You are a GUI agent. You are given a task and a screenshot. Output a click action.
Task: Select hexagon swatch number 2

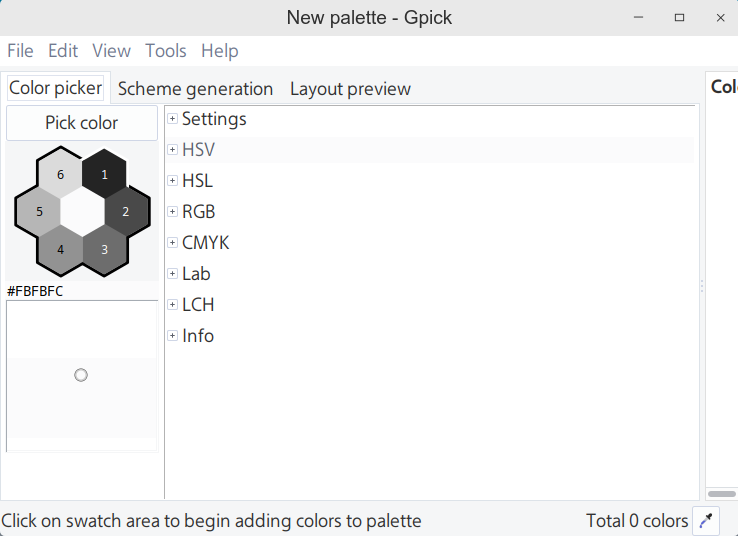(x=126, y=211)
